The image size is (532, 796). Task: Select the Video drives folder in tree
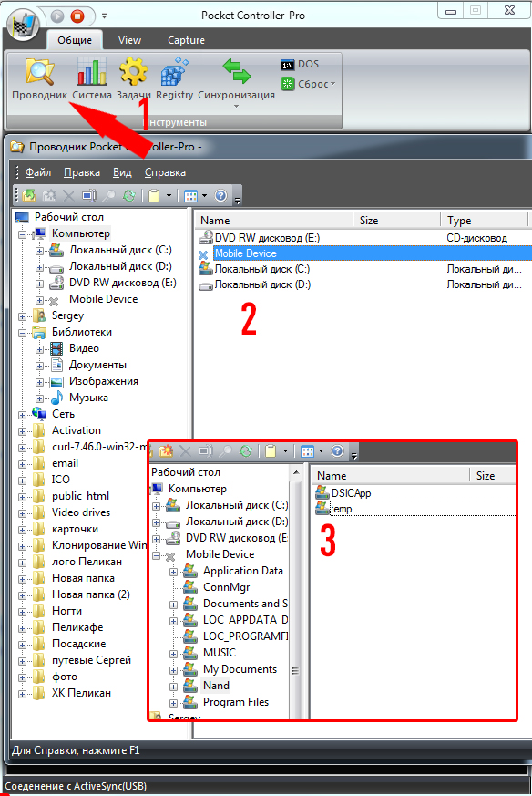[81, 512]
